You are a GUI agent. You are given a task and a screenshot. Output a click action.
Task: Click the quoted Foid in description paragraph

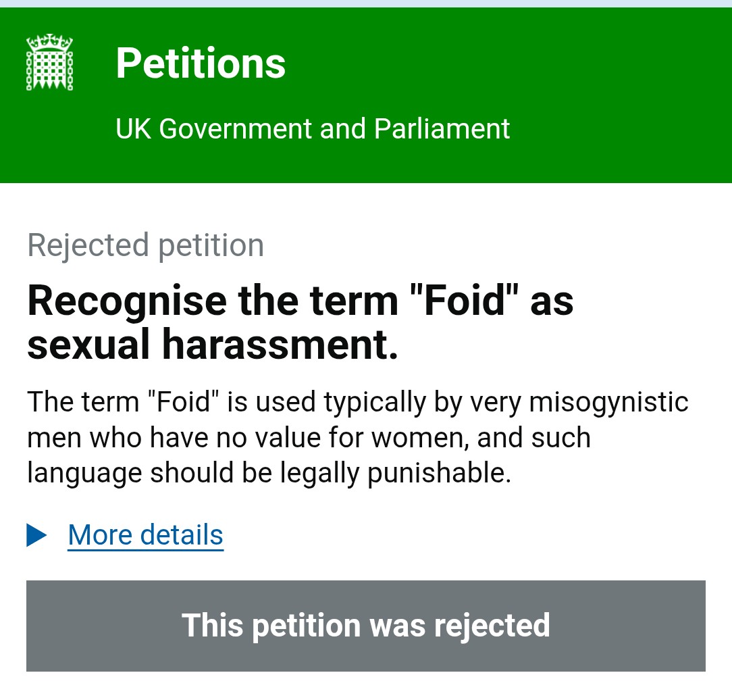184,401
